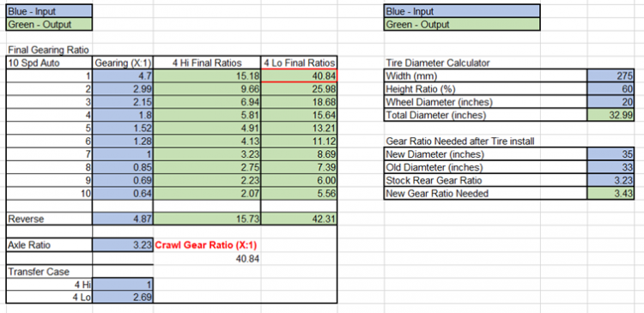The height and width of the screenshot is (313, 644).
Task: Select the Stock Rear Gear Ratio cell 3.23
Action: pyautogui.click(x=611, y=180)
